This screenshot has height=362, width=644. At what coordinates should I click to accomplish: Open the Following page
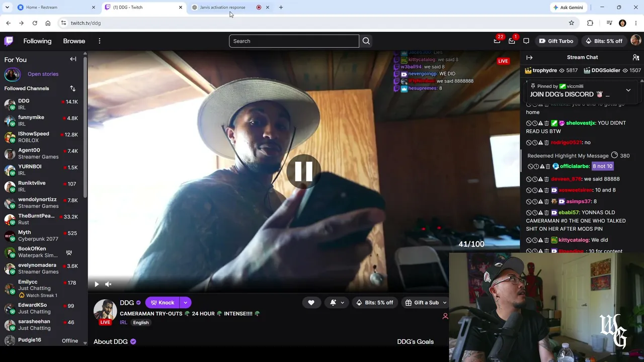click(37, 41)
